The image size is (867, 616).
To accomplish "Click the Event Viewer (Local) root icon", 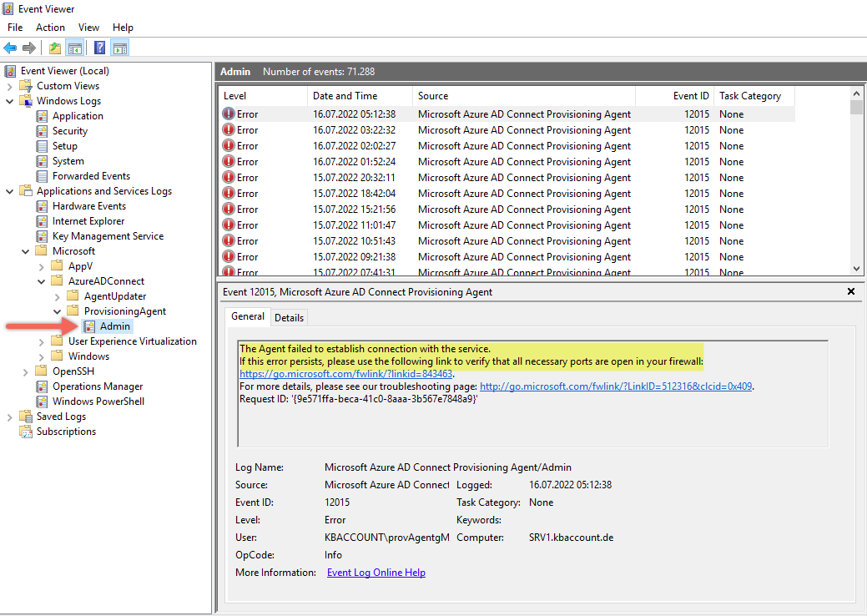I will point(10,71).
